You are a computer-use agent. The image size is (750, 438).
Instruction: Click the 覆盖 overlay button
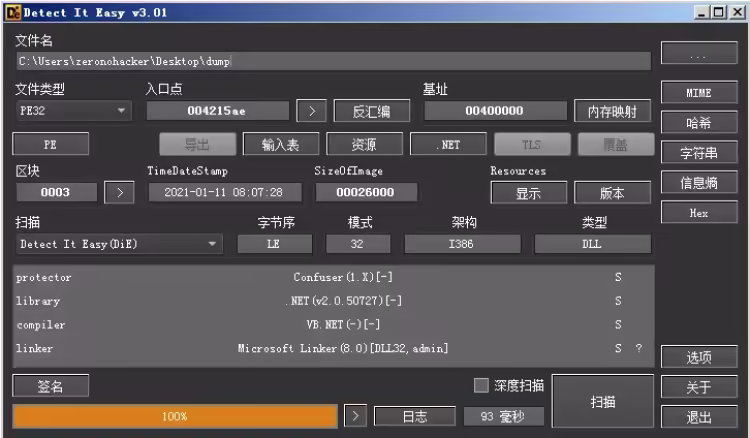tap(616, 144)
